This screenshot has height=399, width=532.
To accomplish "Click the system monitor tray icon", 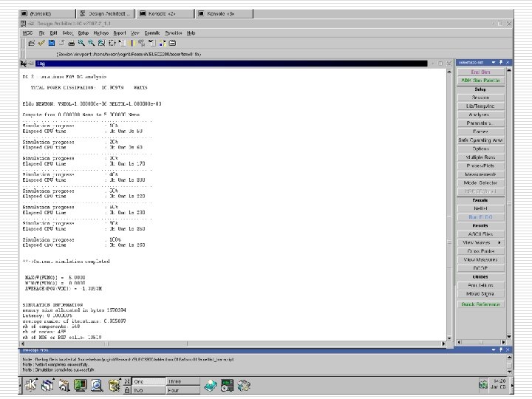I will click(x=227, y=385).
